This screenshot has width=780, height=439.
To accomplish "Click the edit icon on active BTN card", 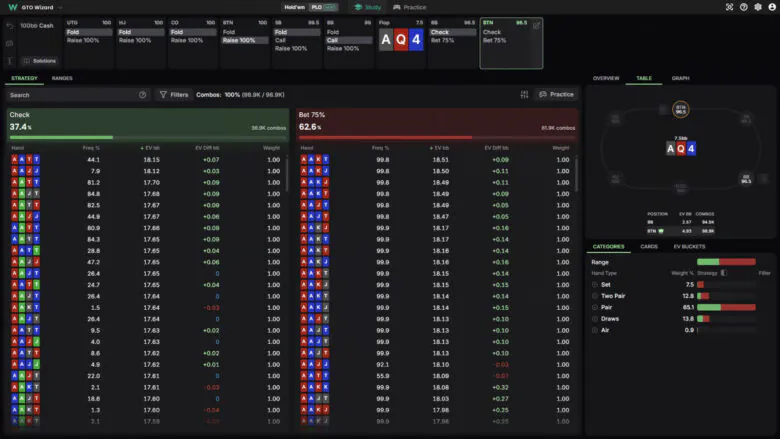I will 536,25.
